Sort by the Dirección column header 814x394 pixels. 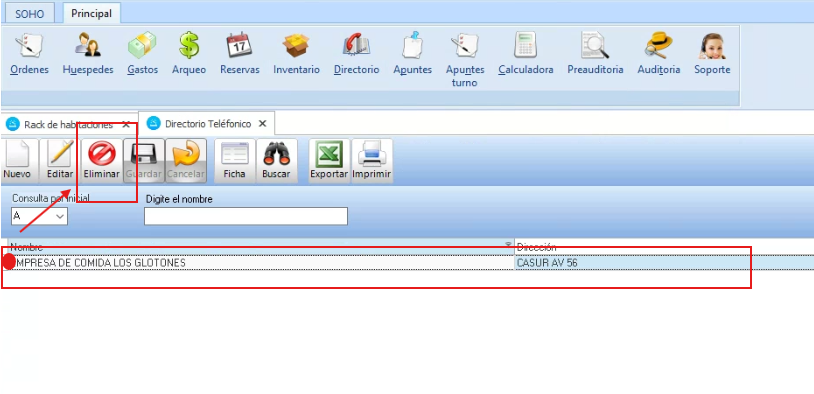coord(664,247)
